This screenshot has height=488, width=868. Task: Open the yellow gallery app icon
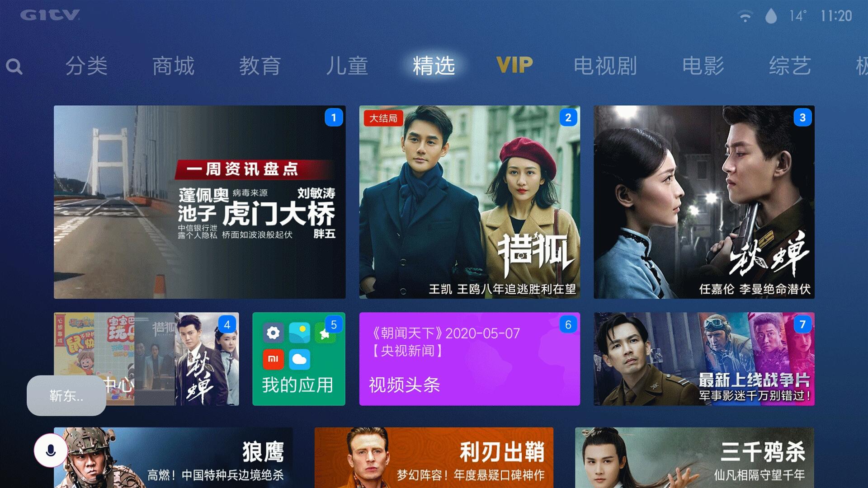click(x=299, y=333)
